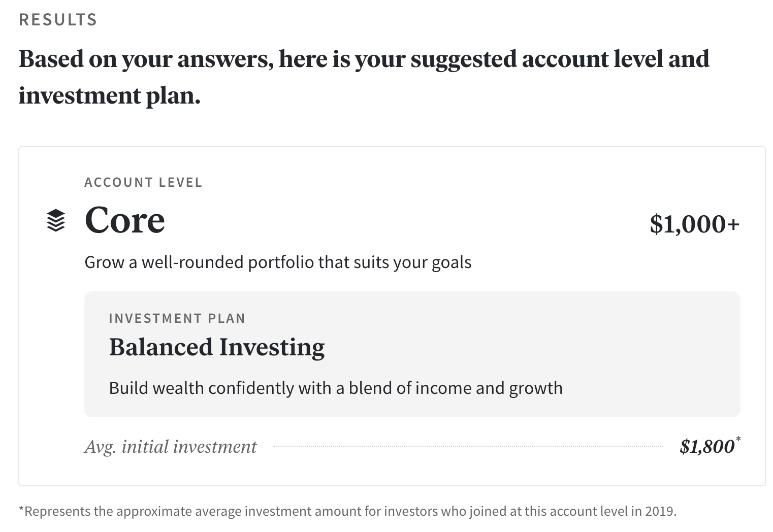Click 'income and growth' in plan description
773x532 pixels.
[x=489, y=388]
